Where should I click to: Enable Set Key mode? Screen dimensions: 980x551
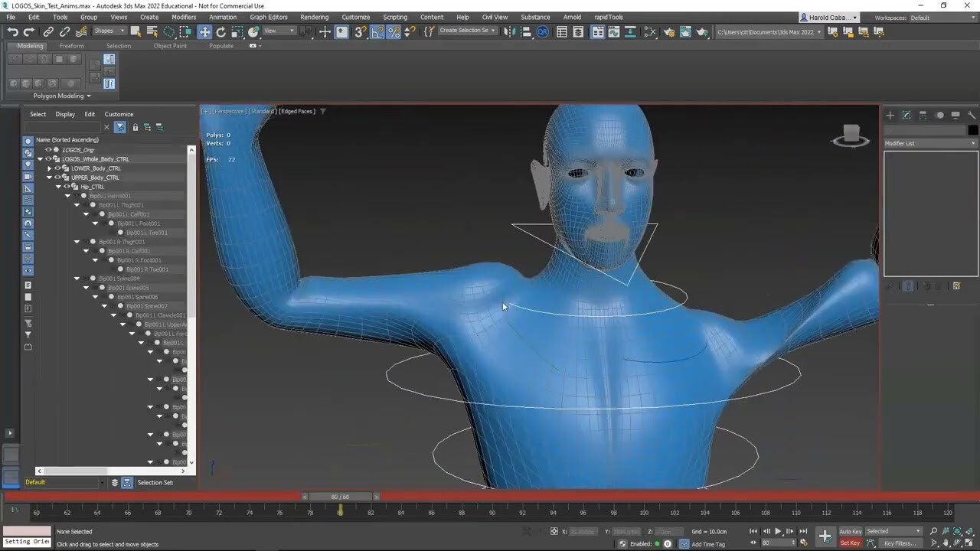pyautogui.click(x=850, y=543)
